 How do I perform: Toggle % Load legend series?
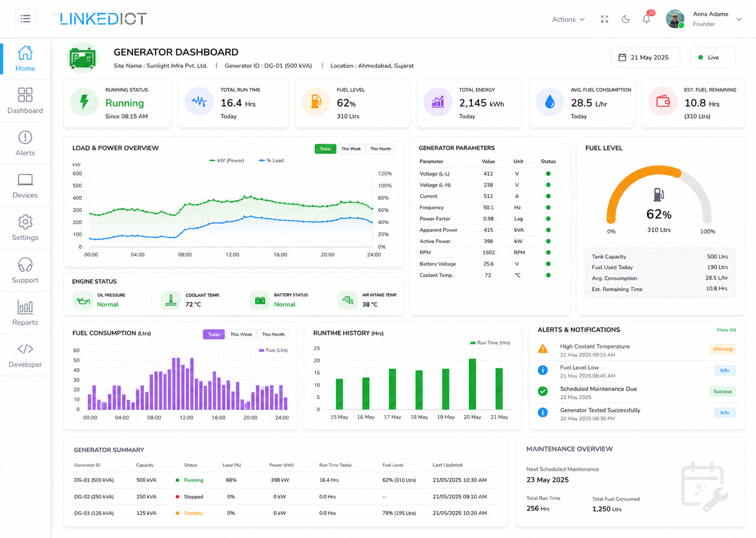[271, 161]
